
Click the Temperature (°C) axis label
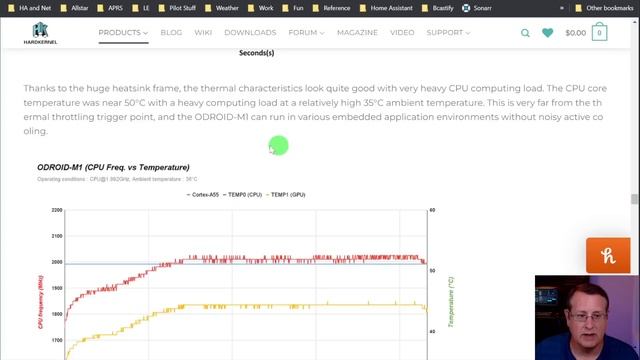[x=451, y=302]
